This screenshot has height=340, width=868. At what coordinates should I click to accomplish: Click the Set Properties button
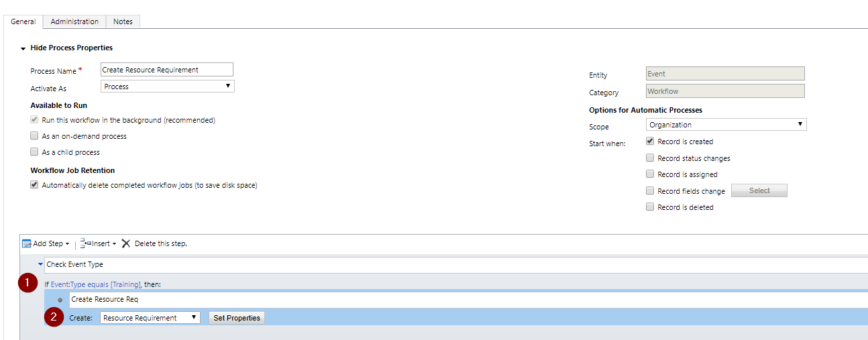tap(237, 318)
